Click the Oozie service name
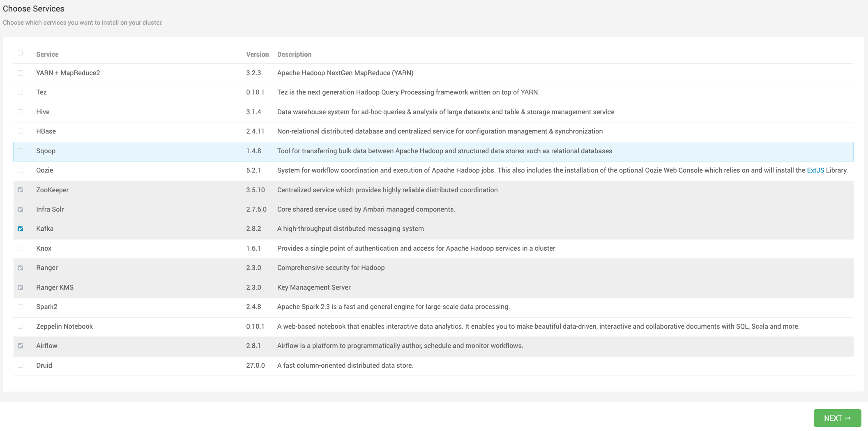The image size is (868, 431). tap(44, 170)
